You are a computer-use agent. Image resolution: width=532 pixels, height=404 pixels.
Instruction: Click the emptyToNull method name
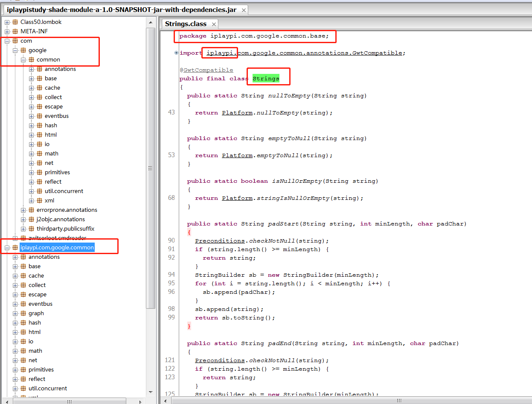pyautogui.click(x=289, y=138)
